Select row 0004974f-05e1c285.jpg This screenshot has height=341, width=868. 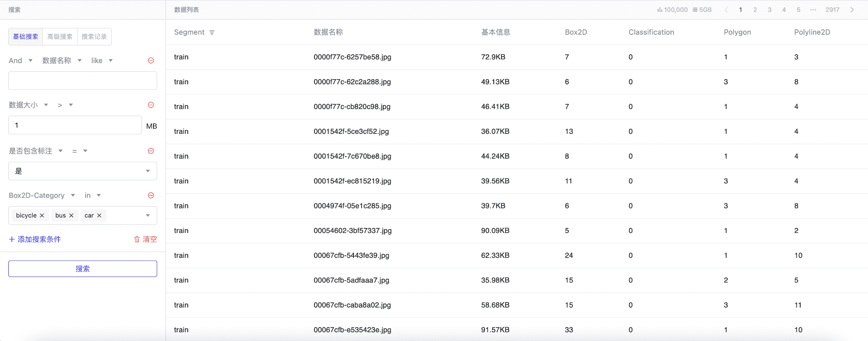[x=517, y=206]
